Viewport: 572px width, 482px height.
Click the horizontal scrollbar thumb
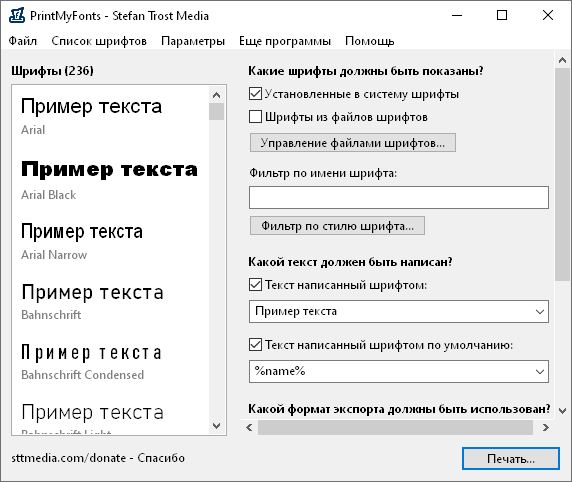(x=395, y=427)
